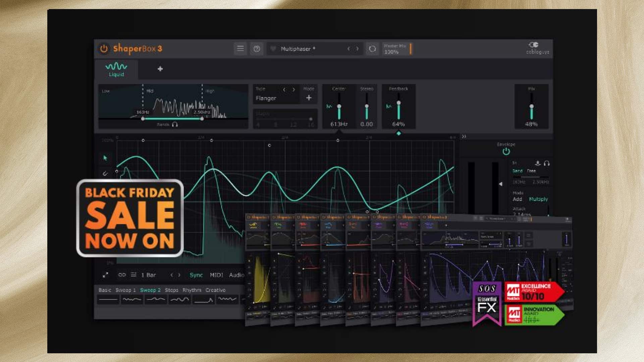Select Band envelope input option
The width and height of the screenshot is (644, 362).
pos(517,171)
